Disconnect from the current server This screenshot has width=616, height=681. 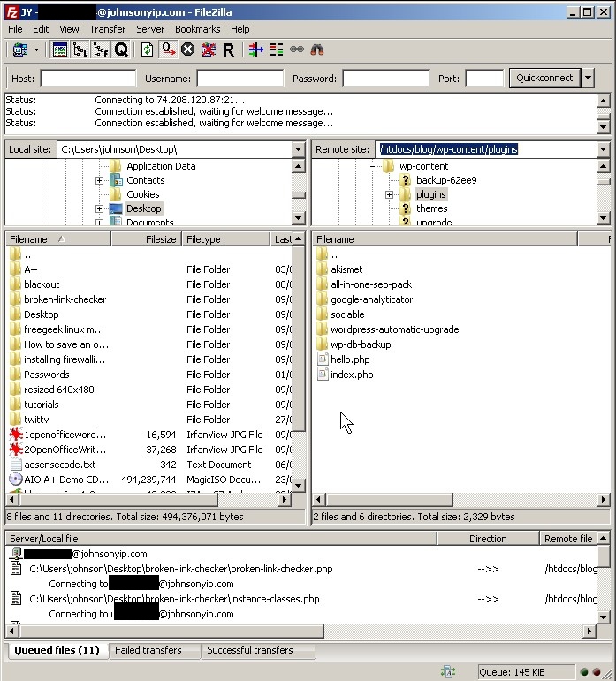209,50
